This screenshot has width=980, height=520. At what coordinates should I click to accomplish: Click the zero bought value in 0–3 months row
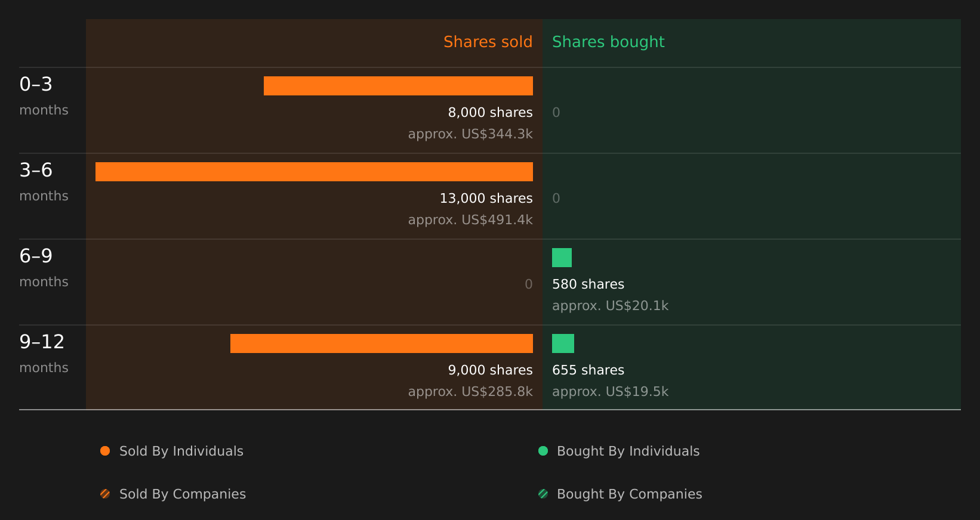coord(556,113)
